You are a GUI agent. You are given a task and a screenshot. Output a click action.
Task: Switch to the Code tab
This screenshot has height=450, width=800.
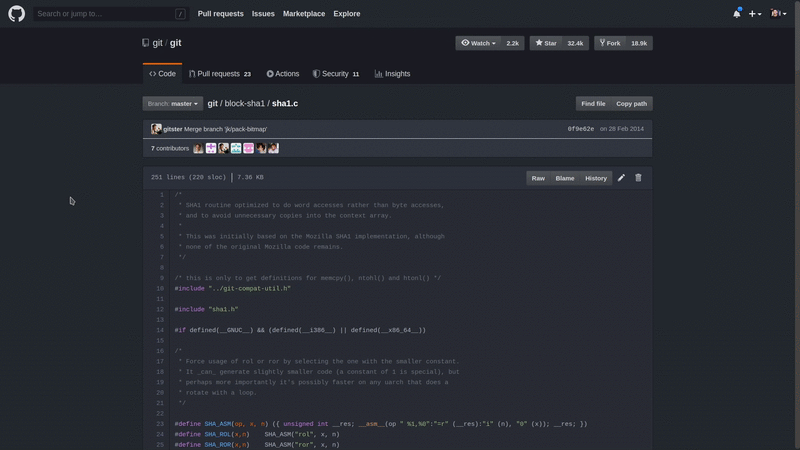(x=162, y=74)
